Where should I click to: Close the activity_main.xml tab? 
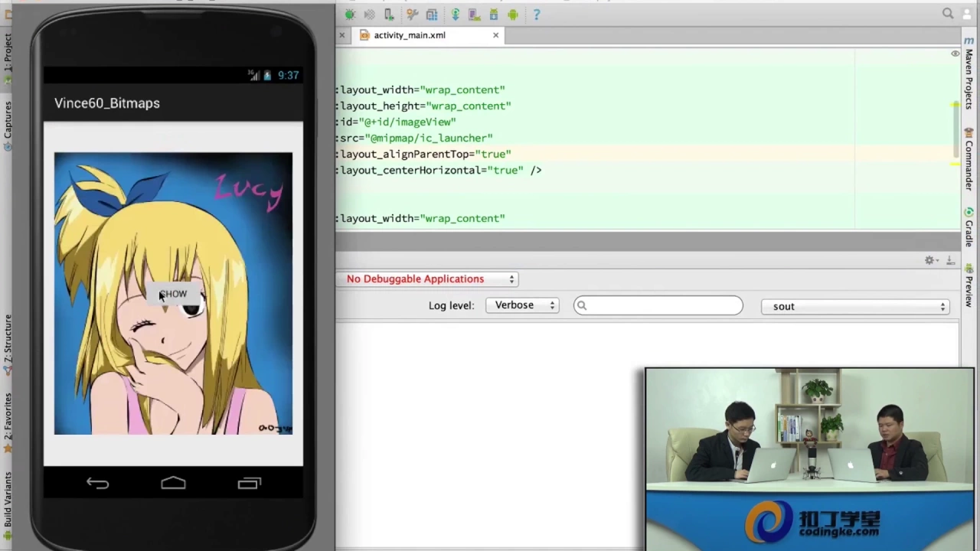495,35
